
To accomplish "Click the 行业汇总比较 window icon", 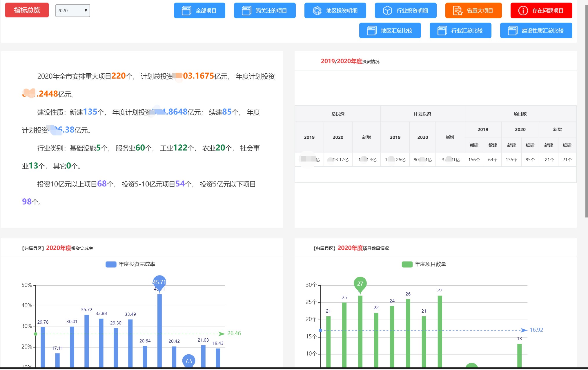I will coord(442,31).
